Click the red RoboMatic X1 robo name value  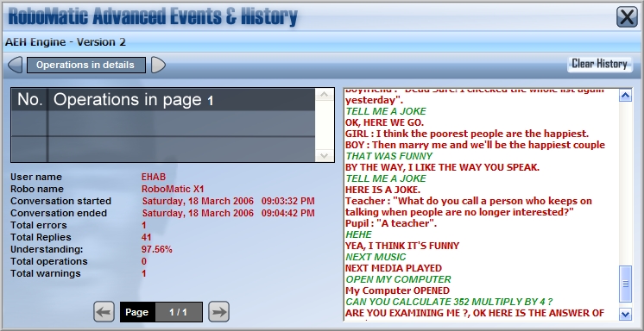[173, 189]
